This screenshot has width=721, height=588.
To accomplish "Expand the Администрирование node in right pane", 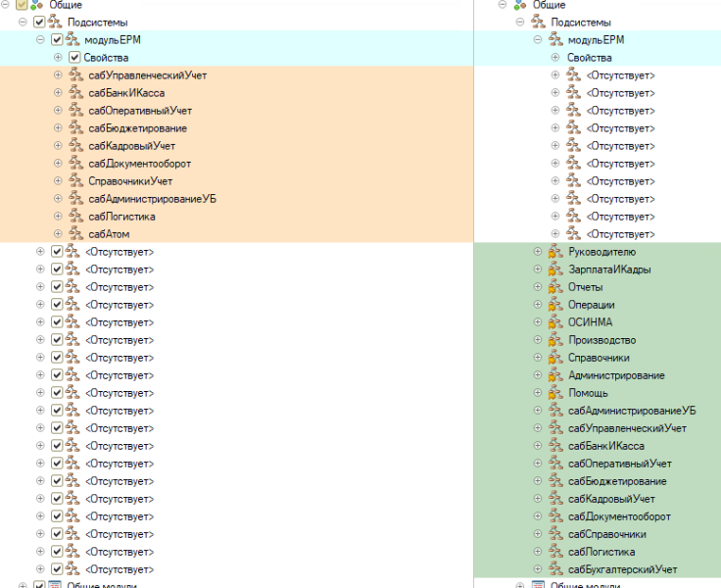I will [x=538, y=375].
